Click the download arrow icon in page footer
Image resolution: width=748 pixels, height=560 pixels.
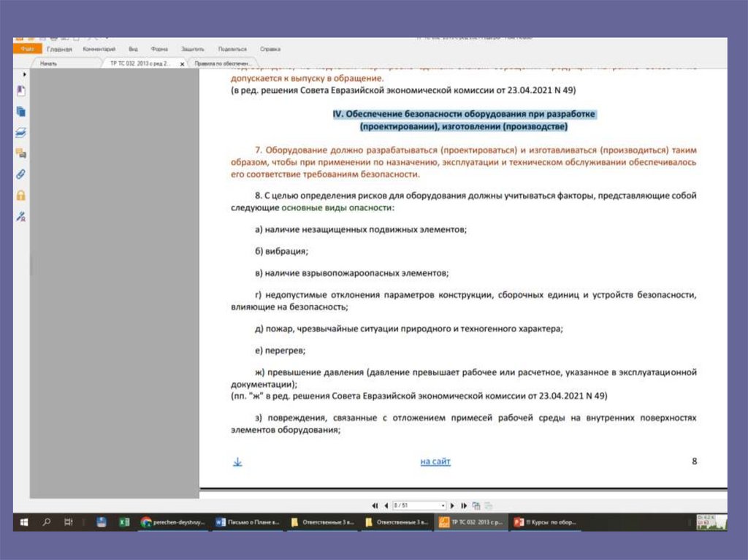coord(237,461)
